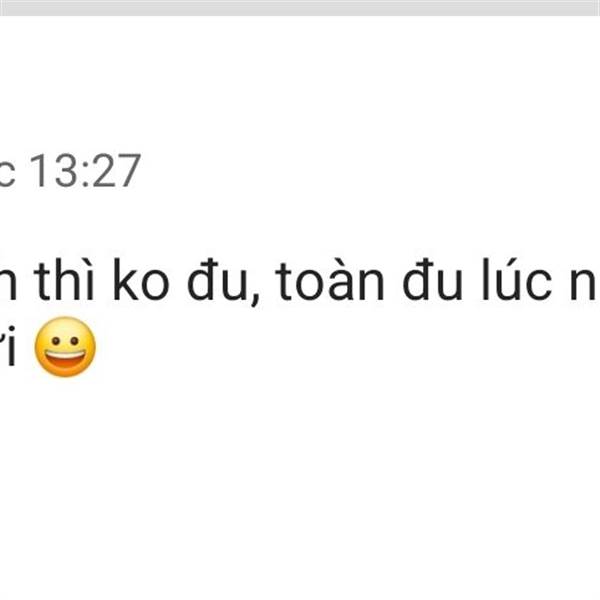Click the comma after the first "đu"
Screen dimensions: 600x600
(x=255, y=299)
